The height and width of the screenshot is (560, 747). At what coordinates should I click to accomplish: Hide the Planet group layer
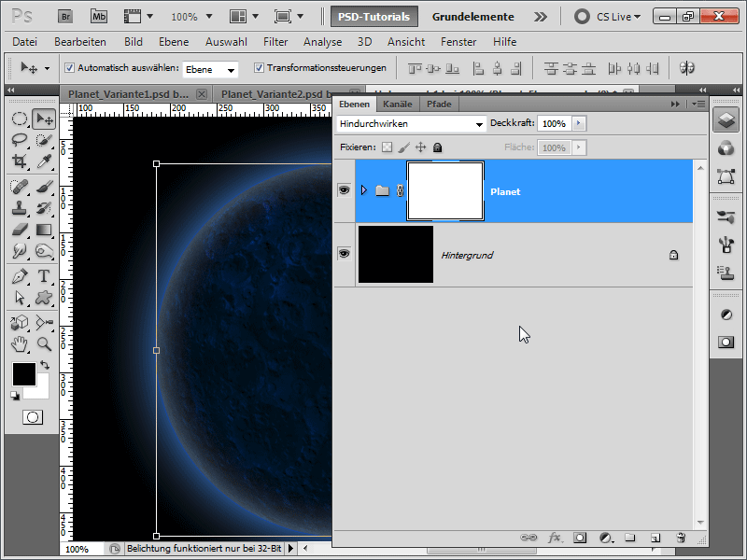click(x=344, y=190)
